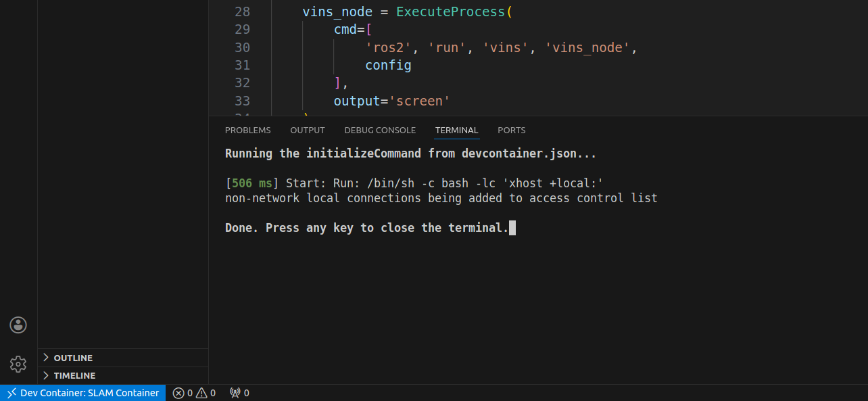Switch to the PORTS tab
The height and width of the screenshot is (401, 868).
coord(511,130)
